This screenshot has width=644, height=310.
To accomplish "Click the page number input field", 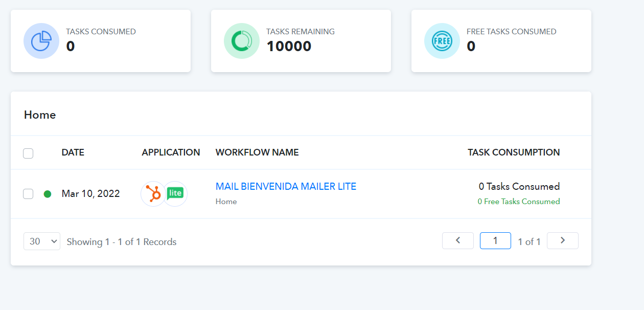I will (495, 240).
